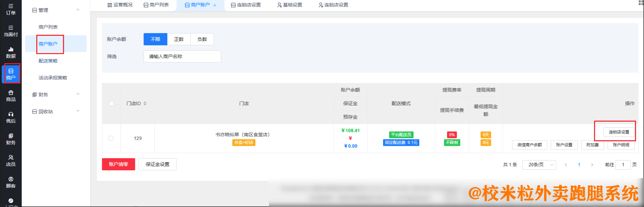Switch to the 运营概况 tab
Screen dimensions: 644x207
coord(120,5)
